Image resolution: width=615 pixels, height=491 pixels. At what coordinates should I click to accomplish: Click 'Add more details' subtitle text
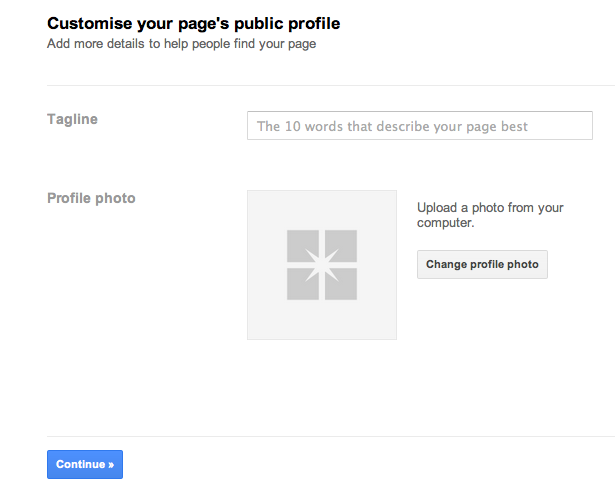pos(181,44)
